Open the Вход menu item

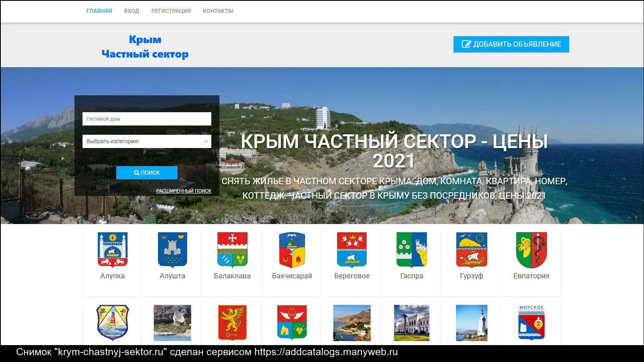point(132,11)
